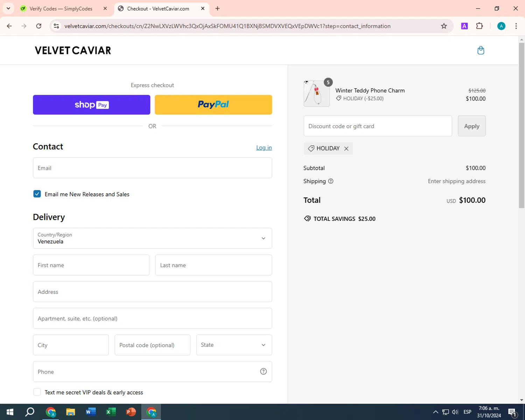Screen dimensions: 525x420
Task: Focus the Discount code or gift card field
Action: pyautogui.click(x=378, y=126)
